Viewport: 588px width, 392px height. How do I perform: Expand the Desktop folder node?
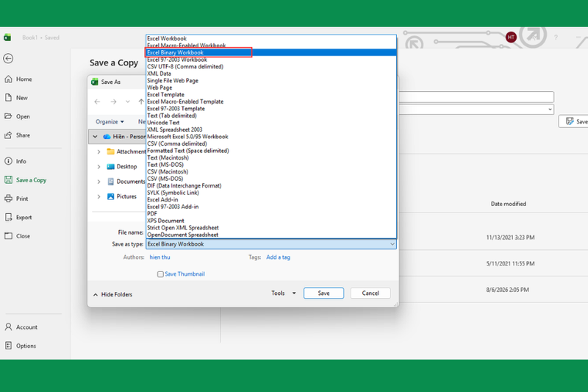98,166
